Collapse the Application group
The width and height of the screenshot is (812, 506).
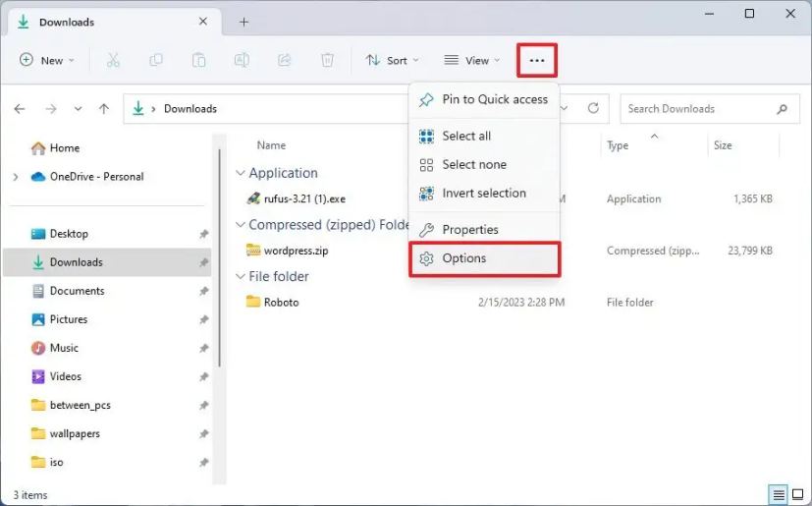241,173
